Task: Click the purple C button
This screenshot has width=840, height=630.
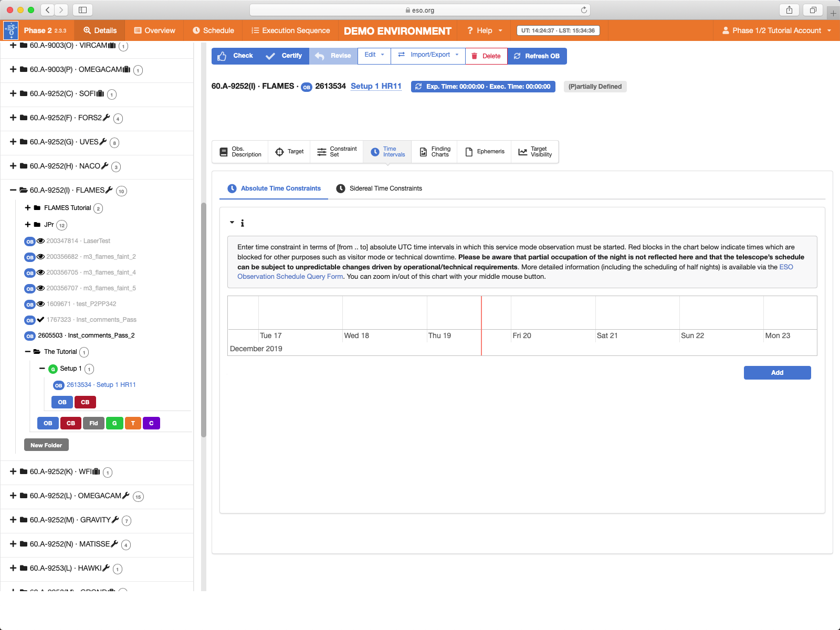Action: [x=151, y=423]
